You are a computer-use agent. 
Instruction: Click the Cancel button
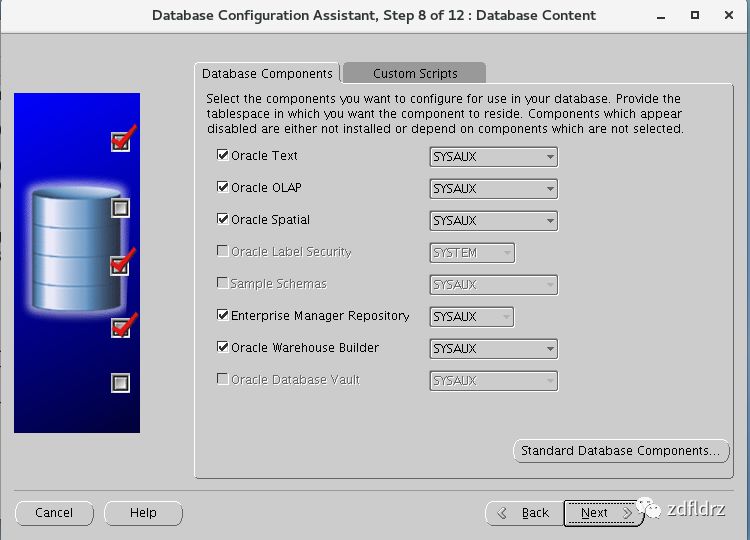click(x=54, y=513)
